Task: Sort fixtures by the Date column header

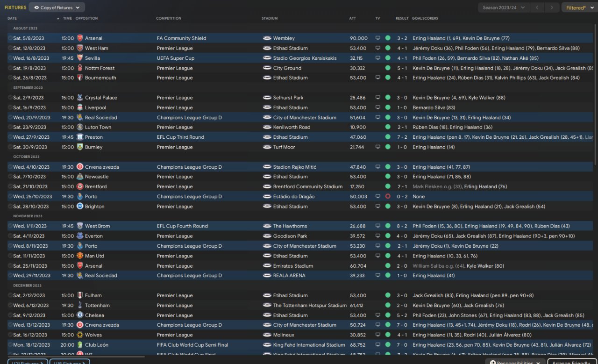Action: [x=12, y=18]
